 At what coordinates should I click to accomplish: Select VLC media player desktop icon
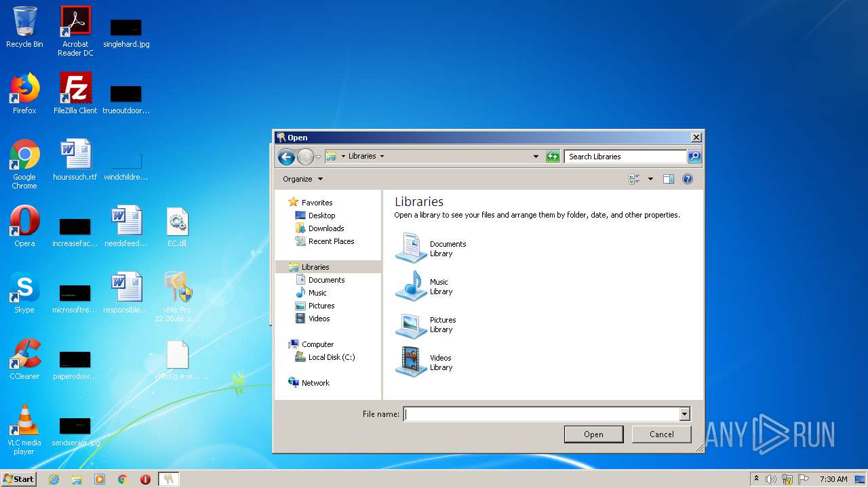(x=24, y=430)
